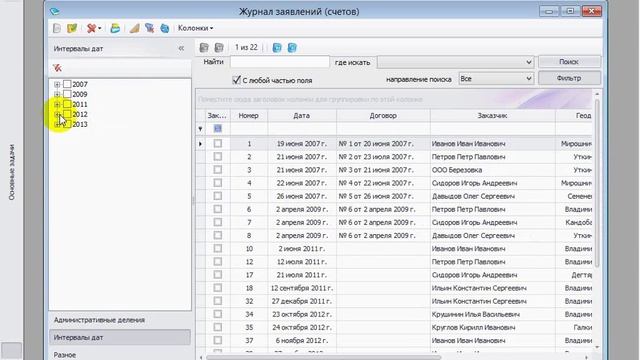The height and width of the screenshot is (360, 640).
Task: Click the bottom-left square button under Основные задачи
Action: pos(11,351)
